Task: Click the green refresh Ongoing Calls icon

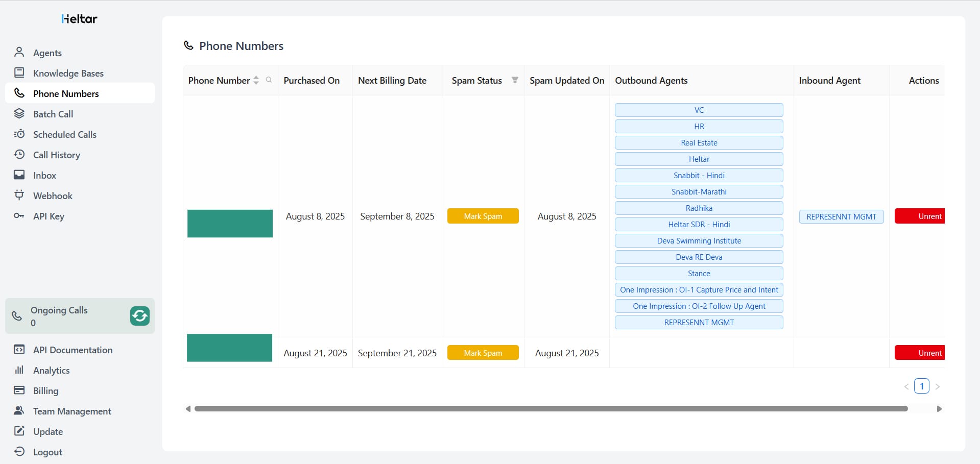Action: click(x=139, y=316)
